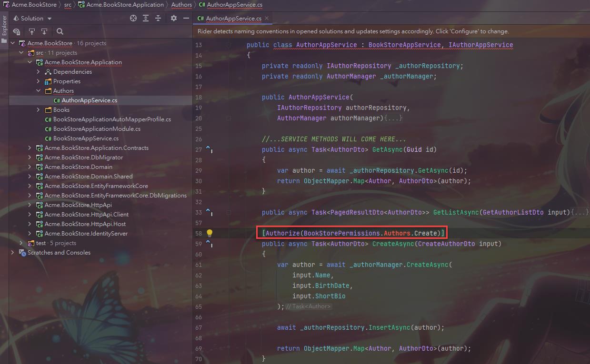Click the locate/select opened file crosshair icon
This screenshot has width=590, height=364.
[x=133, y=18]
